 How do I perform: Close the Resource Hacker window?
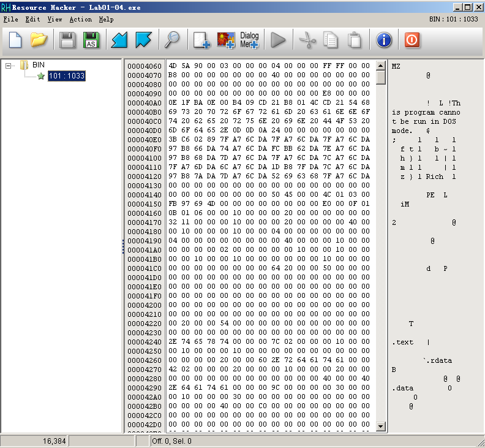coord(478,7)
